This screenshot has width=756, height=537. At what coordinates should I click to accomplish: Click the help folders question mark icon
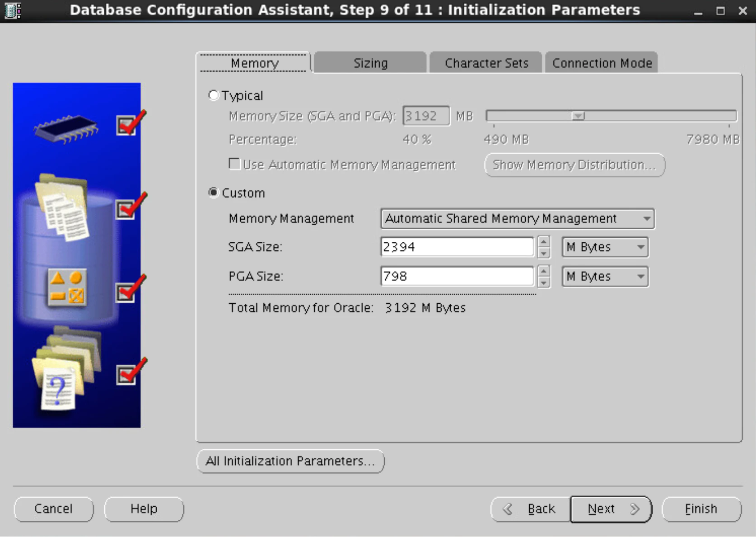coord(66,368)
